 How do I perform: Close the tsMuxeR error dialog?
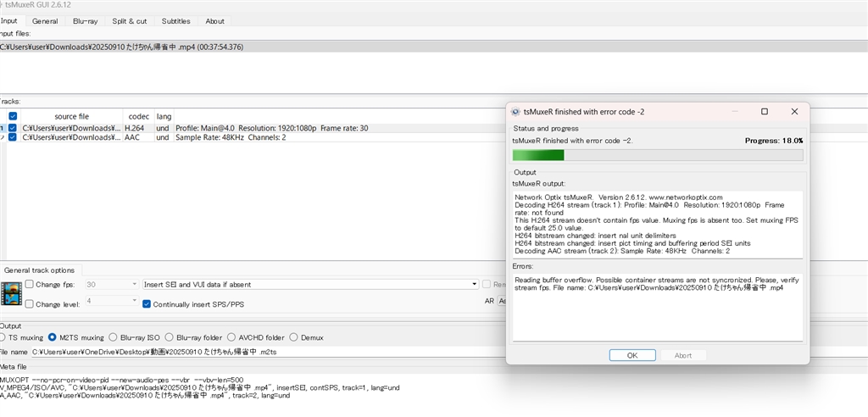[x=794, y=112]
